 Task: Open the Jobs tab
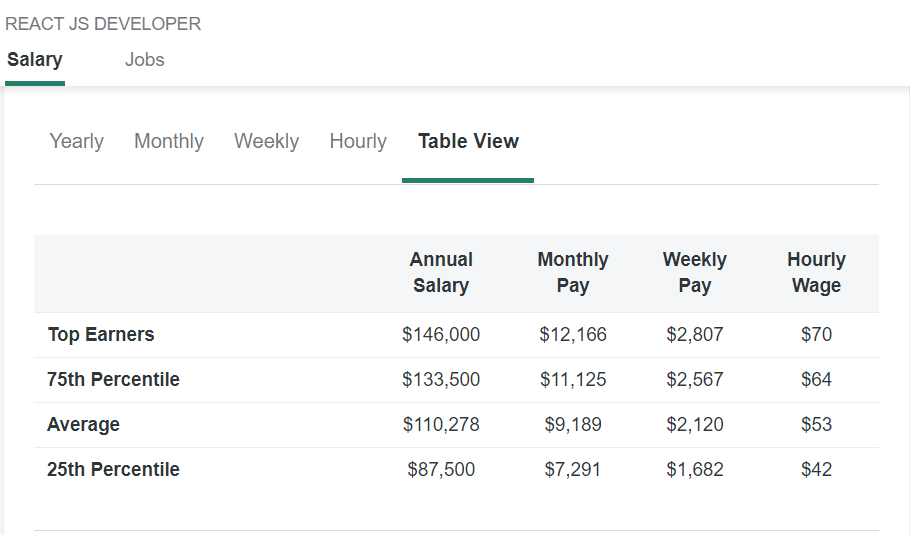click(145, 60)
